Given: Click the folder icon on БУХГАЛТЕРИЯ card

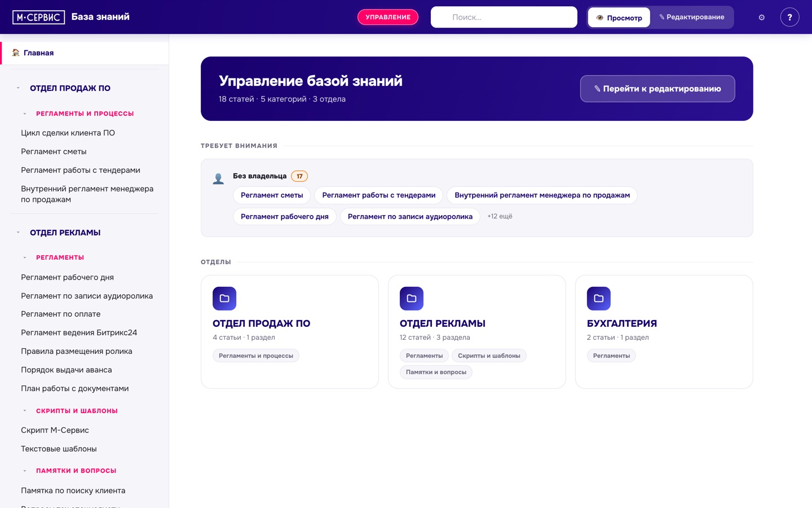Looking at the screenshot, I should point(599,298).
